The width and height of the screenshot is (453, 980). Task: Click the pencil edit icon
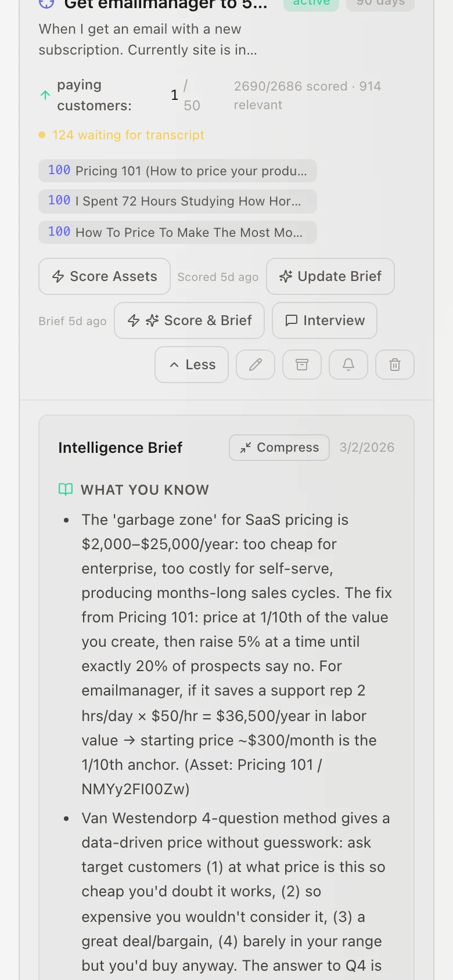tap(256, 365)
